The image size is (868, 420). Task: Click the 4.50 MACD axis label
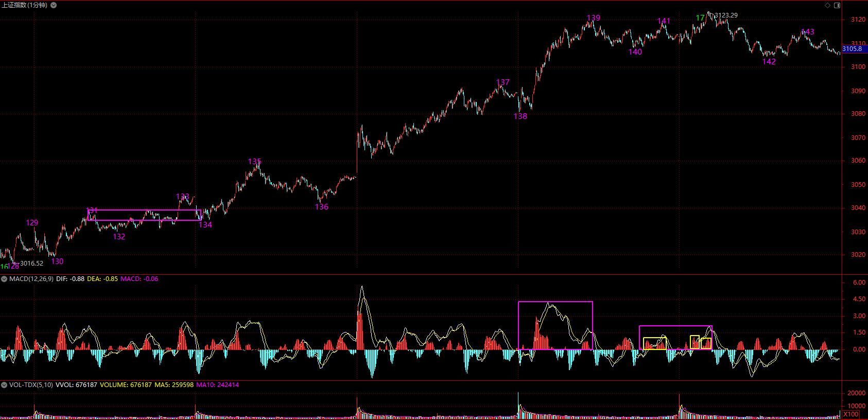[x=859, y=299]
